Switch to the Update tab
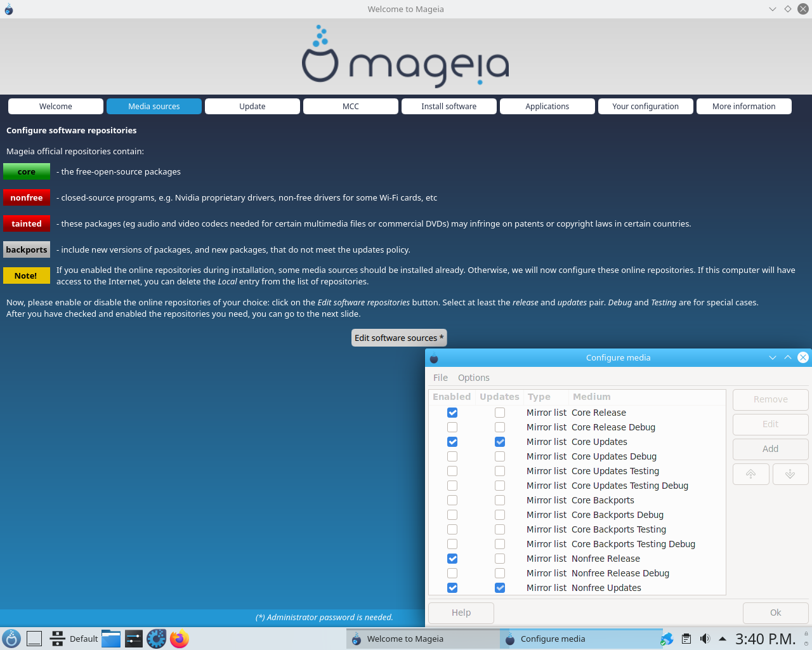The height and width of the screenshot is (650, 812). 252,107
